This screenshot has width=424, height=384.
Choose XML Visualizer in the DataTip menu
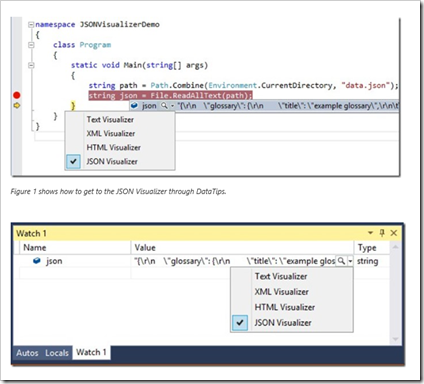pyautogui.click(x=120, y=133)
